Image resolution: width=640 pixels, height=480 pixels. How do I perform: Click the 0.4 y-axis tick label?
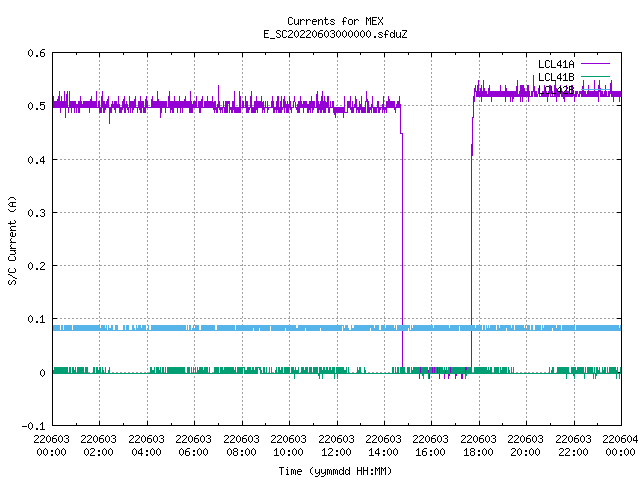(x=36, y=160)
